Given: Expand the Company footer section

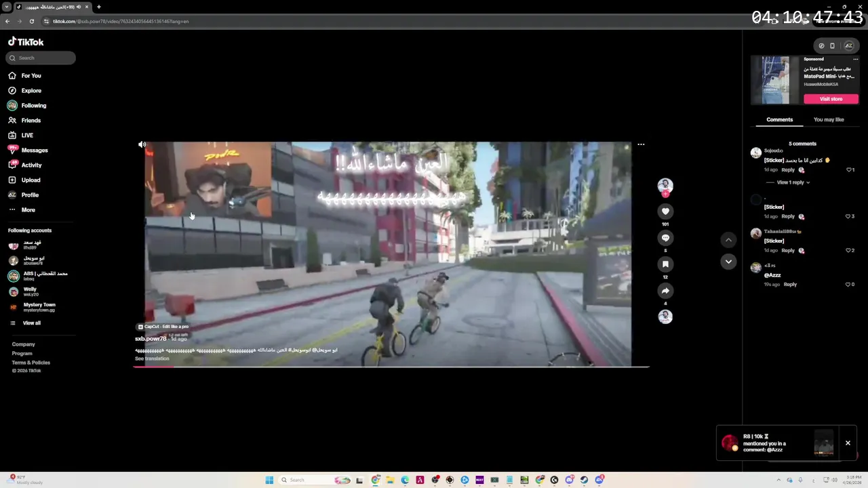Looking at the screenshot, I should [x=23, y=344].
